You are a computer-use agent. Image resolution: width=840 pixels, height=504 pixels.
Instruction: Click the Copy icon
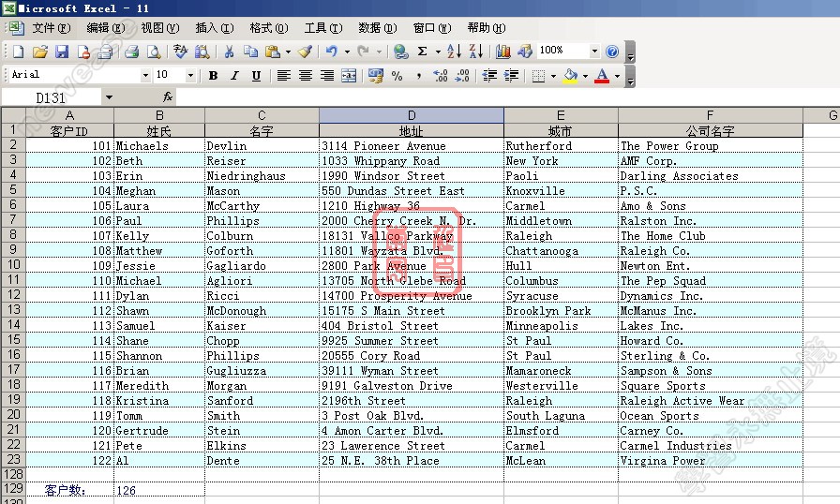[250, 52]
